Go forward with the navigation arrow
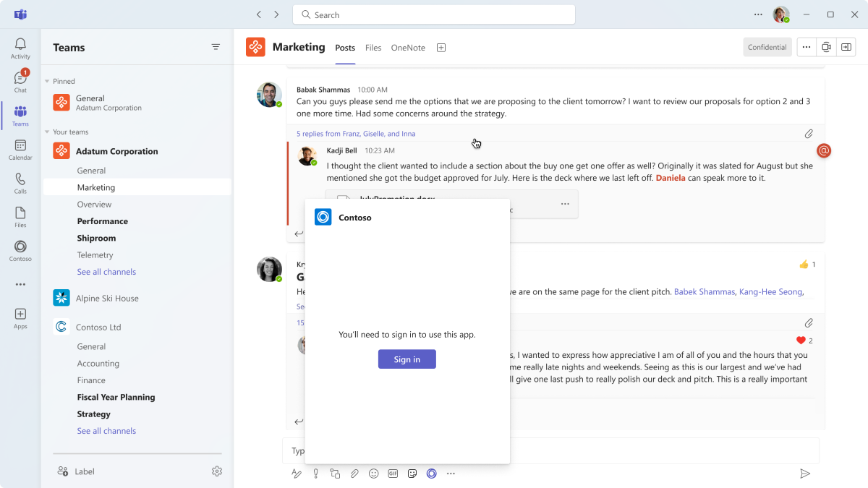 (x=276, y=14)
